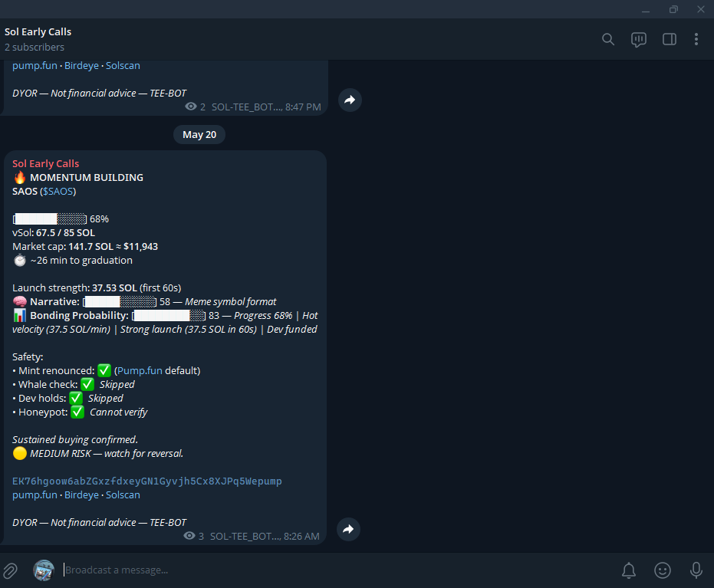Click Sol Early Calls sender name in message
Image resolution: width=714 pixels, height=588 pixels.
(x=45, y=163)
